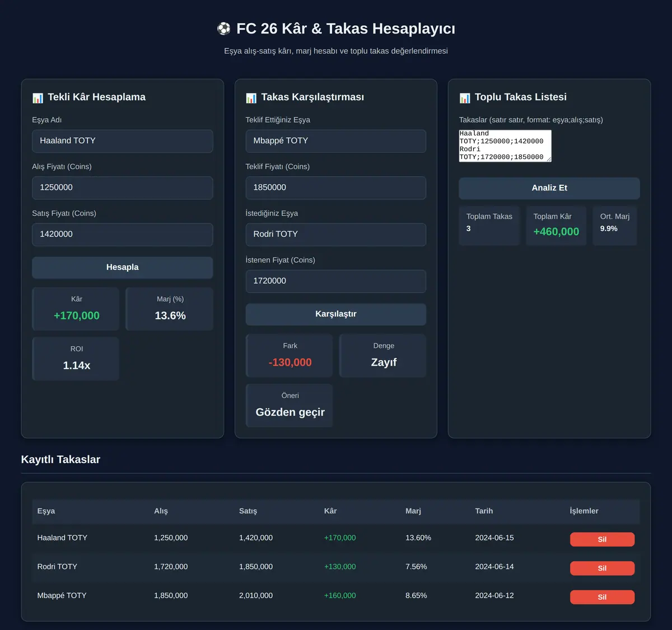672x630 pixels.
Task: Click the Denge result Zayıf
Action: [384, 362]
